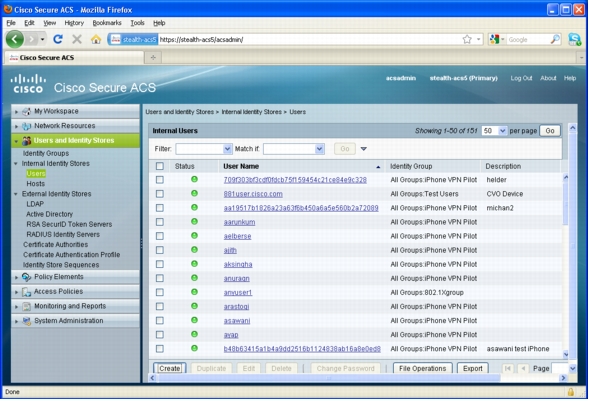The width and height of the screenshot is (589, 401).
Task: Click the Google search engine icon
Action: [x=494, y=39]
